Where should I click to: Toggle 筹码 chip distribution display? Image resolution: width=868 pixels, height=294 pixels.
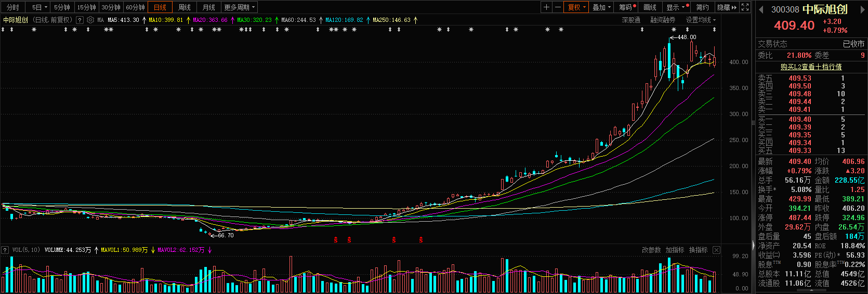coord(626,7)
